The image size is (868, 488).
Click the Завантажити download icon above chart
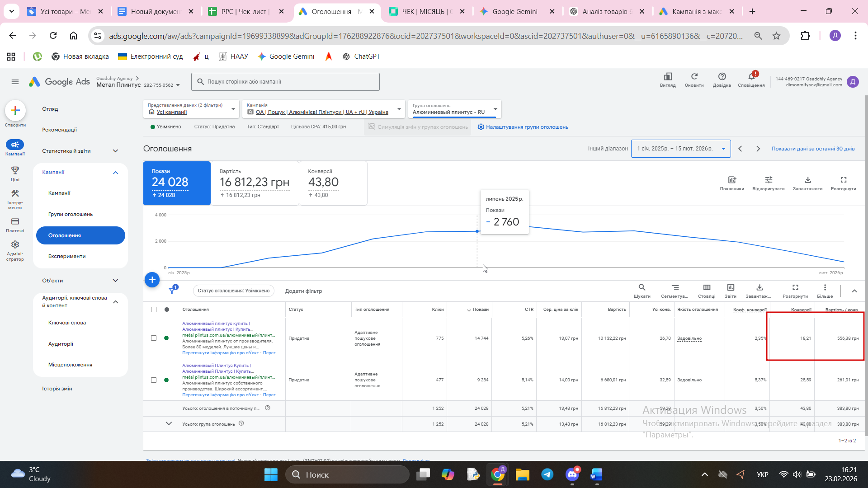point(807,180)
